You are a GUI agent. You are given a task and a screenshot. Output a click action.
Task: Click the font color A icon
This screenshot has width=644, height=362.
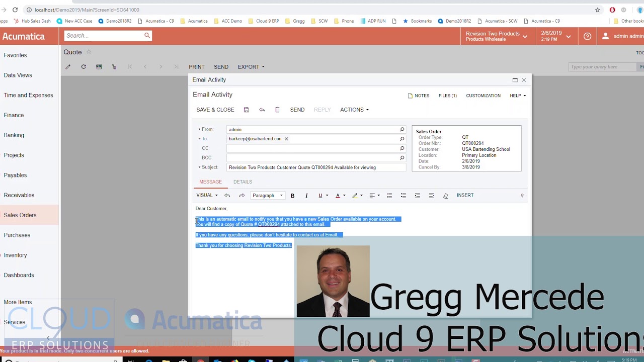[338, 196]
